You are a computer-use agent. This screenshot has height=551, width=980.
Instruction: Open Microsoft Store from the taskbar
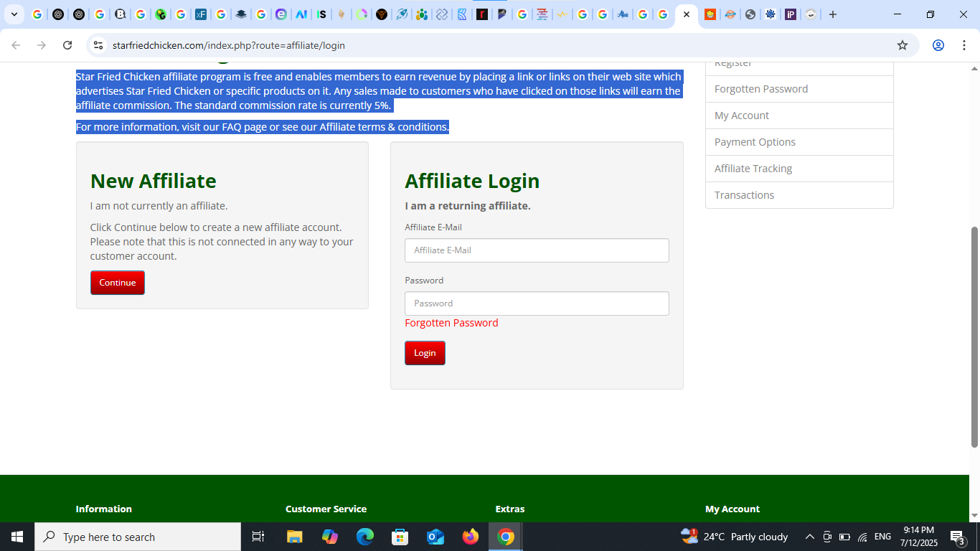[400, 537]
